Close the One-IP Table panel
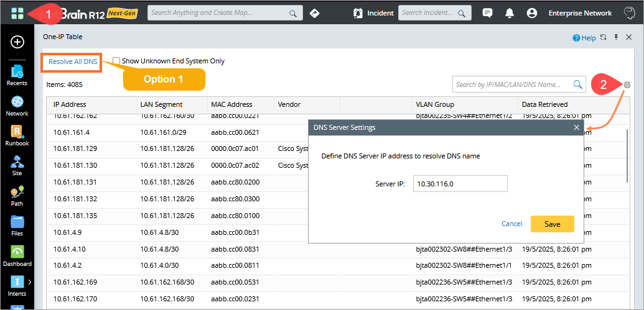Image resolution: width=644 pixels, height=310 pixels. coord(628,37)
